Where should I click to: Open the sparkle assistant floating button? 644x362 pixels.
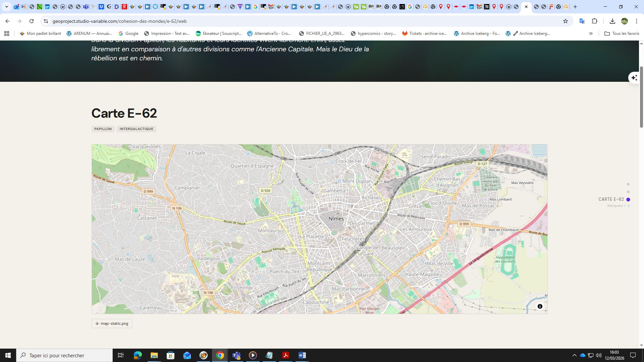pyautogui.click(x=634, y=78)
